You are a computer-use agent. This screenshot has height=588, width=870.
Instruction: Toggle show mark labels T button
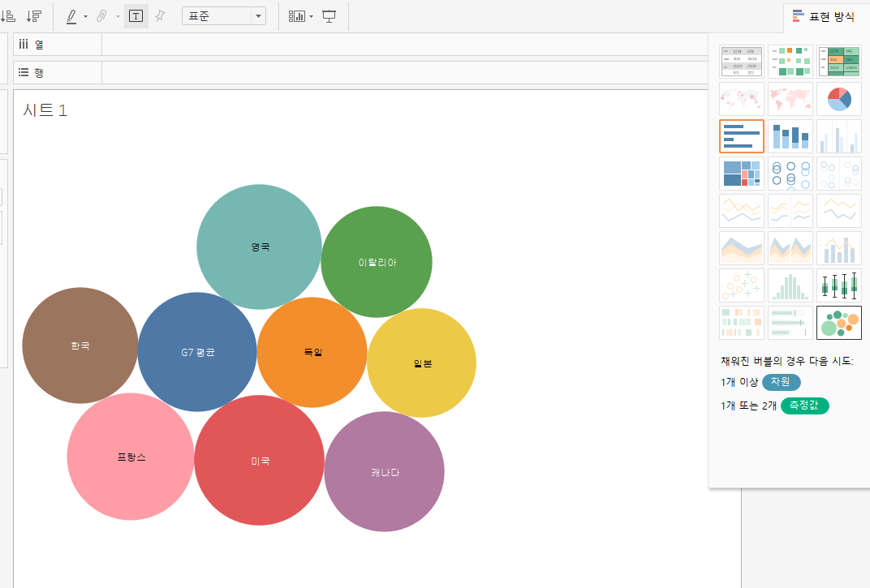pyautogui.click(x=136, y=16)
